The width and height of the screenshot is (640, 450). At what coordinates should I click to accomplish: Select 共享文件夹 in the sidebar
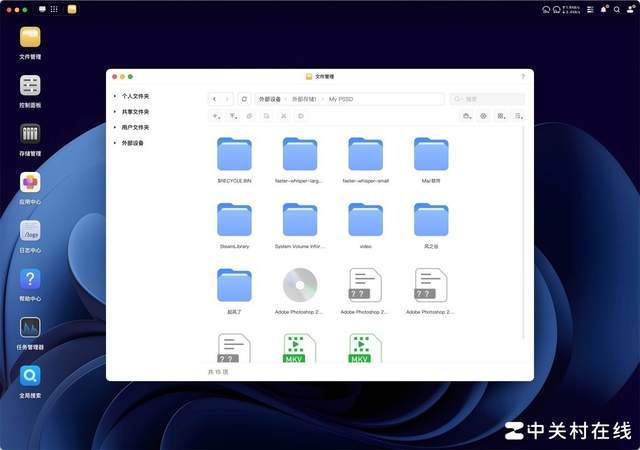(x=136, y=111)
